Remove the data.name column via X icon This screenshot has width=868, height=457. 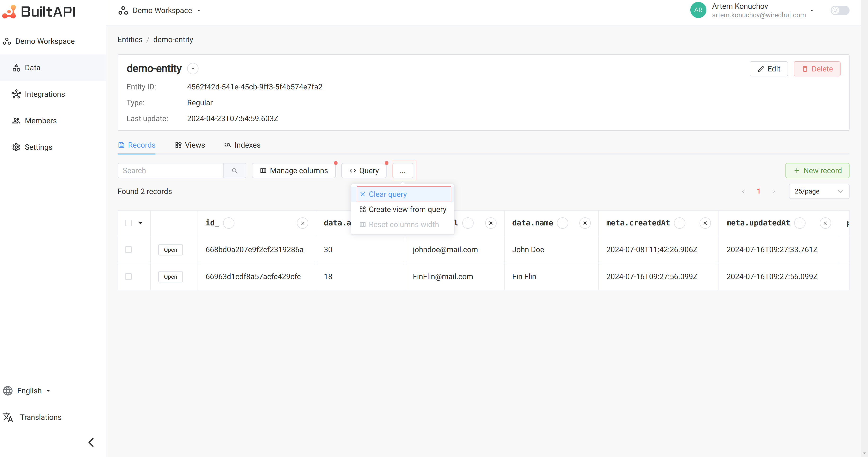coord(585,223)
